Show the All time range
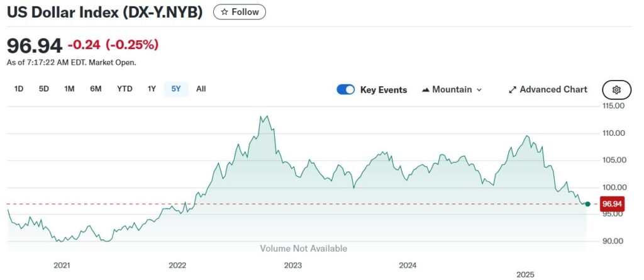Screen dimensions: 644x280 point(201,89)
